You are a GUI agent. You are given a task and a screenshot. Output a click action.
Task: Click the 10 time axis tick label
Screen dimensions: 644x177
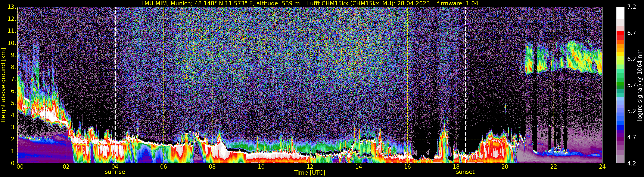click(261, 167)
